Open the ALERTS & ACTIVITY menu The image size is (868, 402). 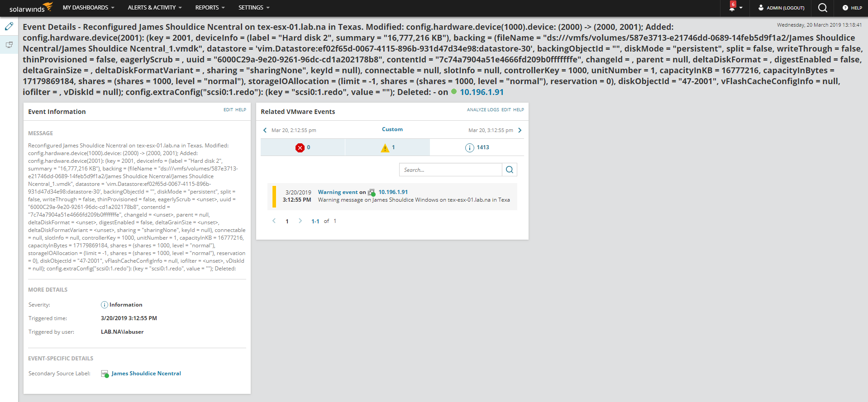click(154, 8)
